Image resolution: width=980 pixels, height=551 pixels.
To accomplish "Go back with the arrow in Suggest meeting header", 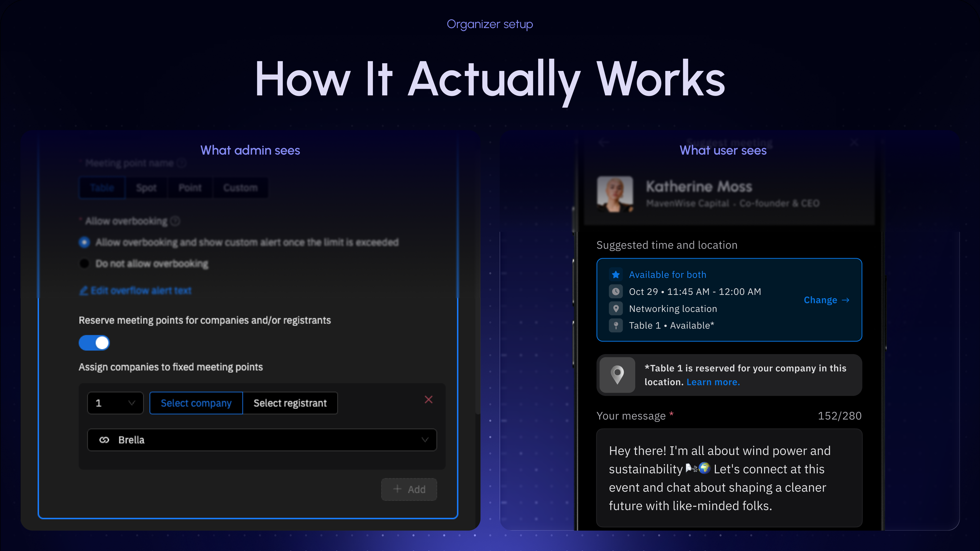I will tap(604, 143).
